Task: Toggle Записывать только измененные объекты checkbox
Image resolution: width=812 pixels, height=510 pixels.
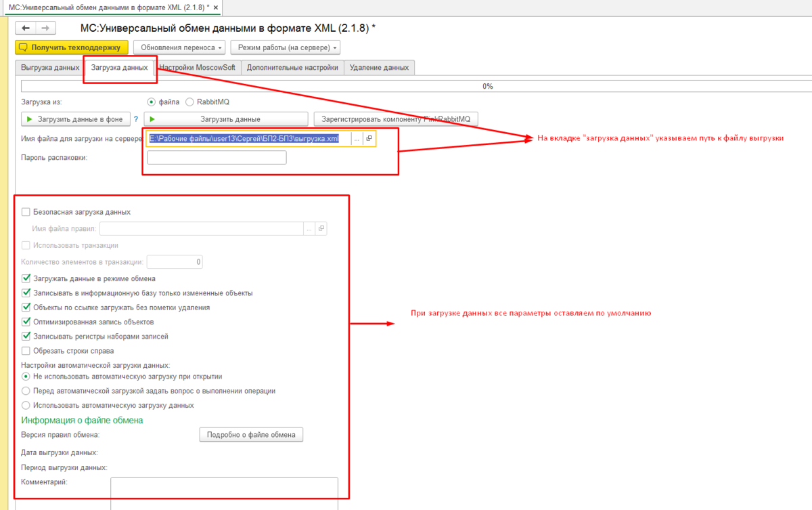Action: pyautogui.click(x=26, y=293)
